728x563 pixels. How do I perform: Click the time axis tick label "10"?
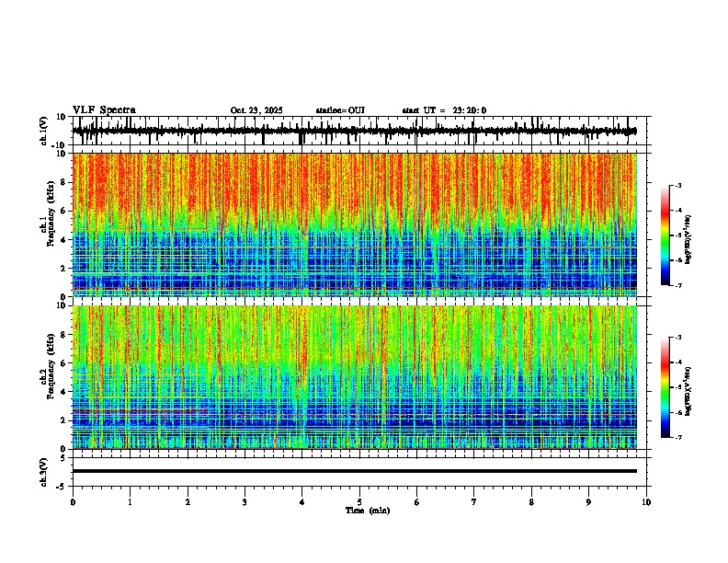646,502
